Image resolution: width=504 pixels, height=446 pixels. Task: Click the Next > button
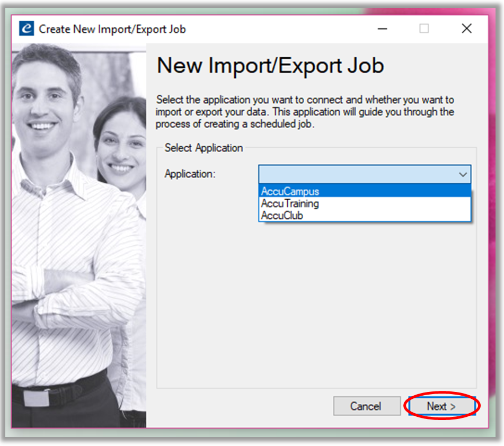tap(441, 406)
